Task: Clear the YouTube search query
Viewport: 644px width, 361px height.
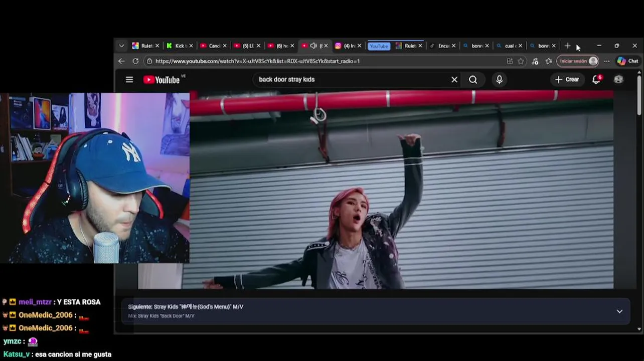Action: (x=454, y=79)
